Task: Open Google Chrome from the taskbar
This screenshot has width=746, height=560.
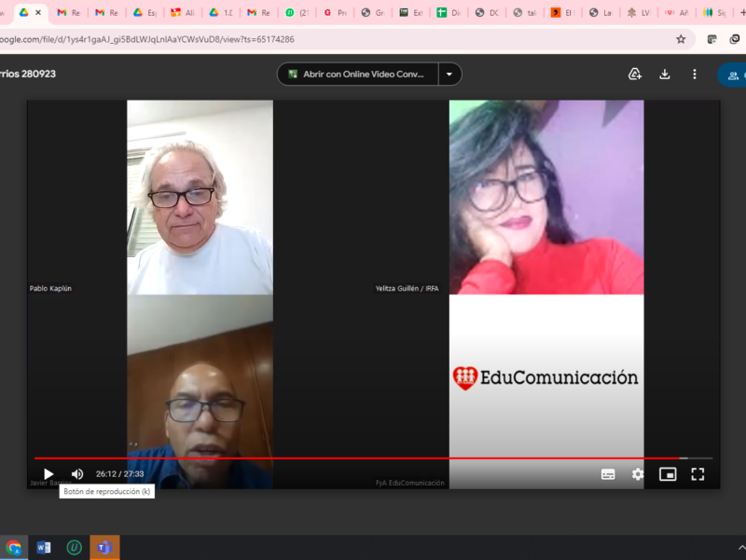Action: coord(14,548)
